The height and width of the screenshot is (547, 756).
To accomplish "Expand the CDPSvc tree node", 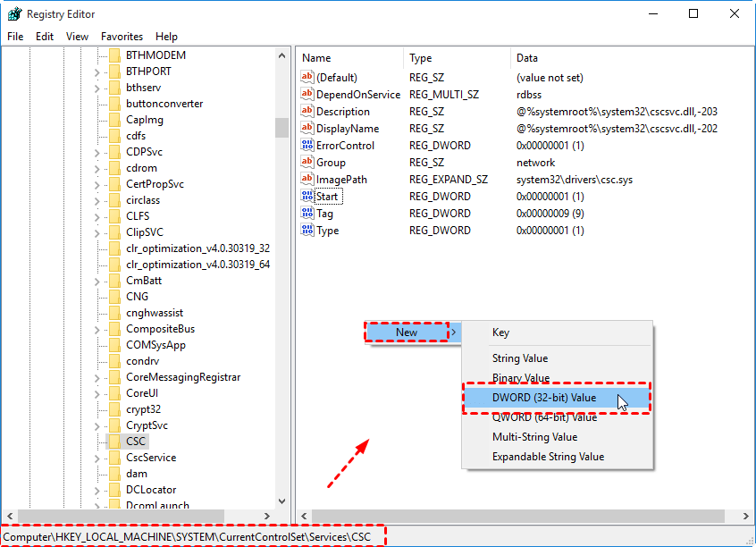I will tap(97, 153).
